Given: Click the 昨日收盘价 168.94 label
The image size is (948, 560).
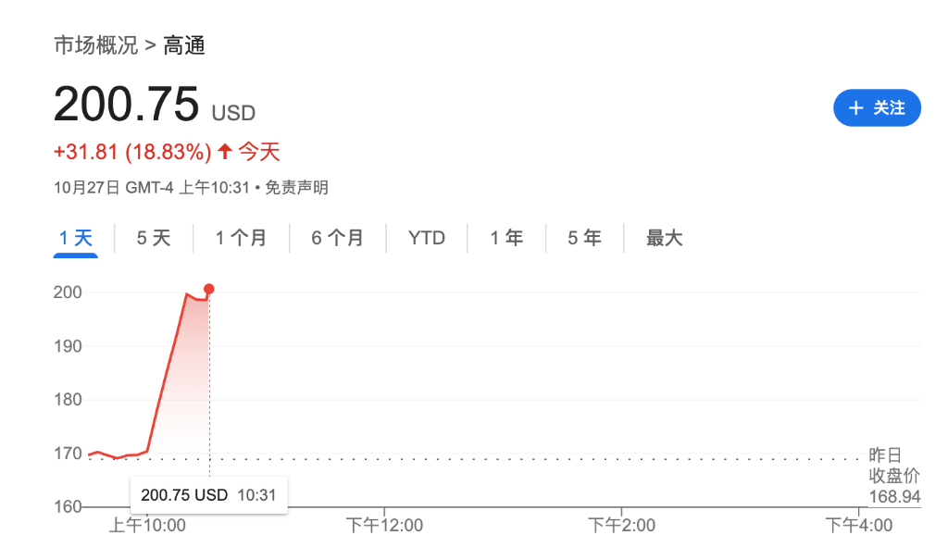Looking at the screenshot, I should point(894,474).
